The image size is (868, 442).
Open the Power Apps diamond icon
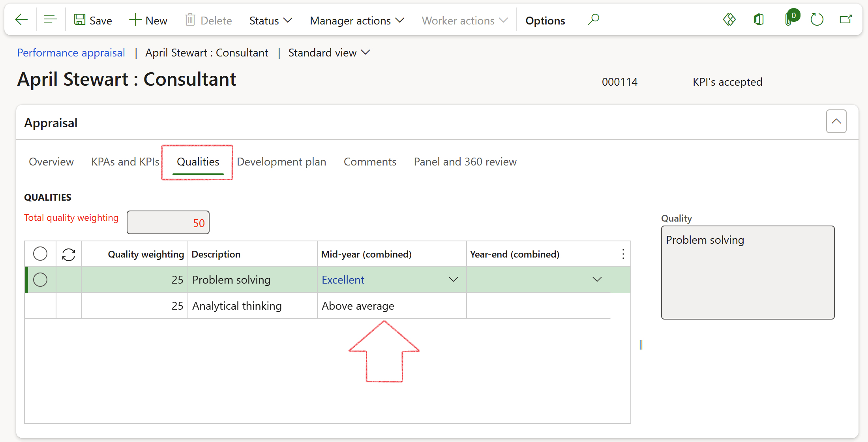[x=729, y=20]
